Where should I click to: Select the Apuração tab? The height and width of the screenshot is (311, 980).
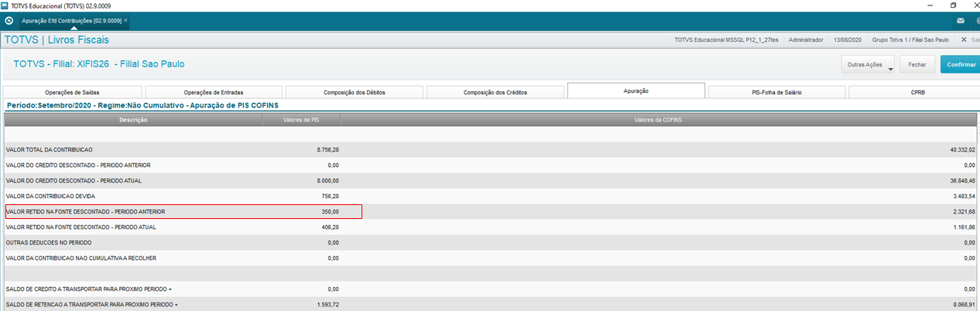[636, 91]
